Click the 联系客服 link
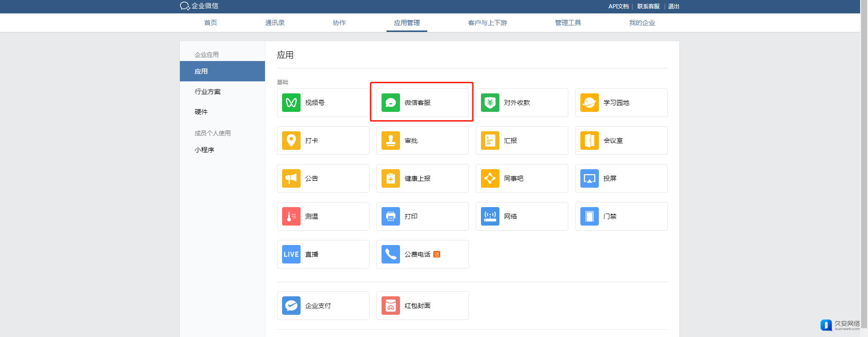Image resolution: width=868 pixels, height=337 pixels. [648, 6]
